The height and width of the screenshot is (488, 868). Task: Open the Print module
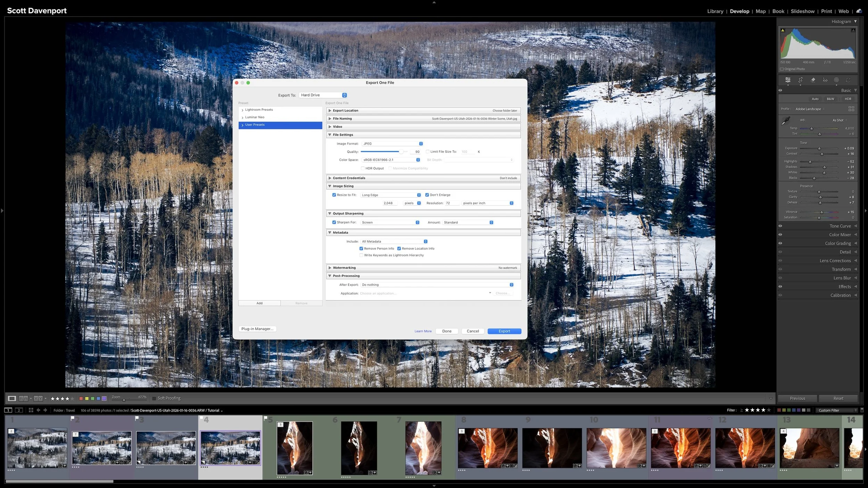[x=826, y=11]
